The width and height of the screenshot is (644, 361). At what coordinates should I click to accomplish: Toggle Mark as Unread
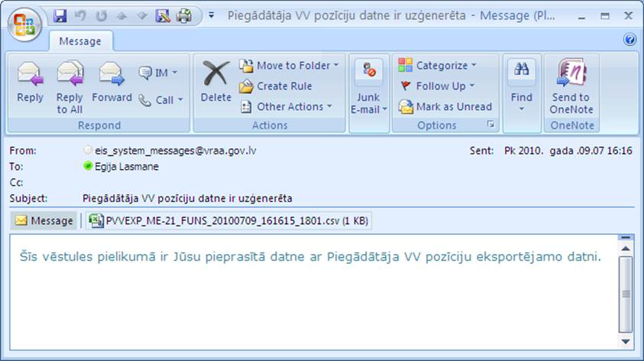point(445,107)
